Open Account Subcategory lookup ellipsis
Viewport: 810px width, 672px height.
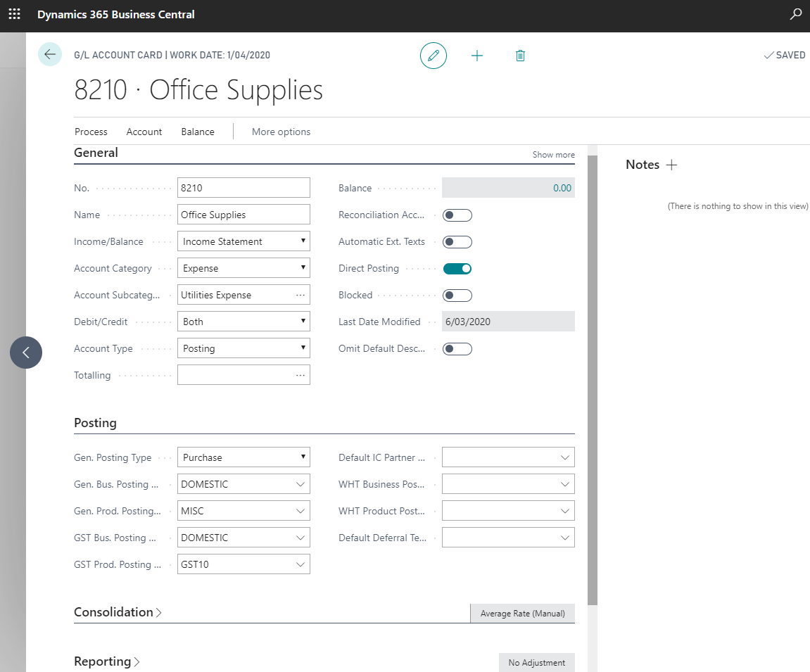click(x=300, y=295)
